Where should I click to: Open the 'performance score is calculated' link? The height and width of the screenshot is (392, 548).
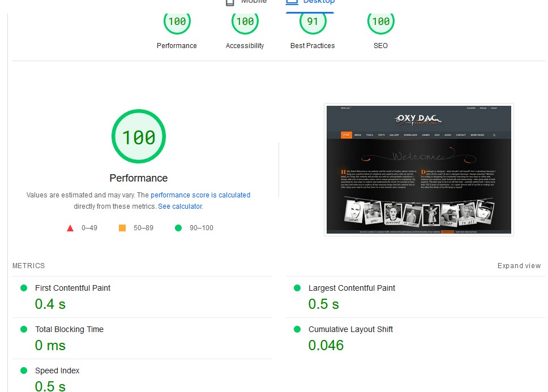pyautogui.click(x=200, y=195)
